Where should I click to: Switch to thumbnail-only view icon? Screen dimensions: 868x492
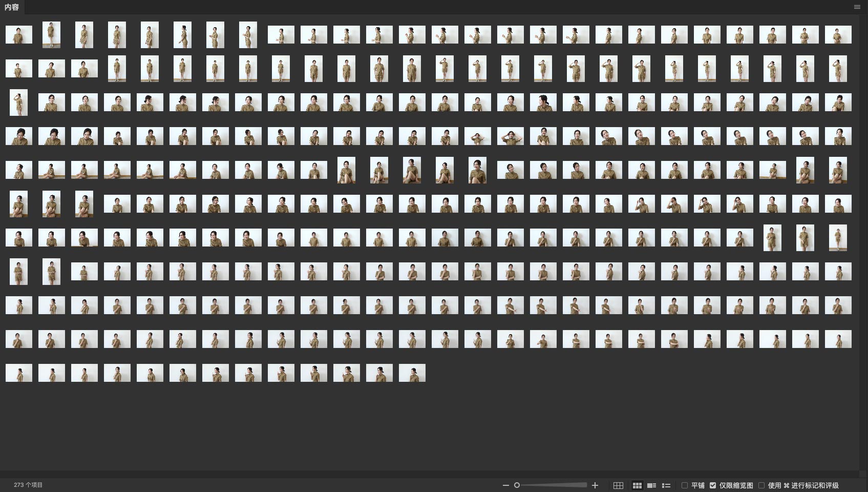click(x=637, y=485)
